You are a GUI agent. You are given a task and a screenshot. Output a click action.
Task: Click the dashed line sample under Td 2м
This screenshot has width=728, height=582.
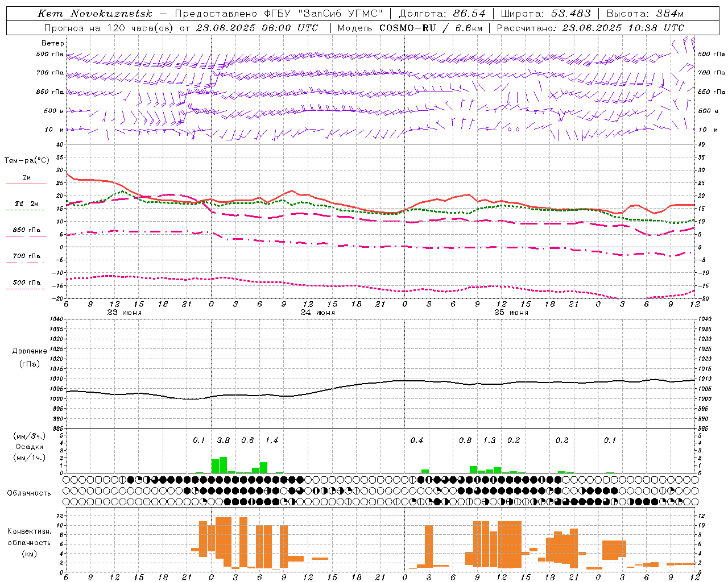[x=26, y=210]
